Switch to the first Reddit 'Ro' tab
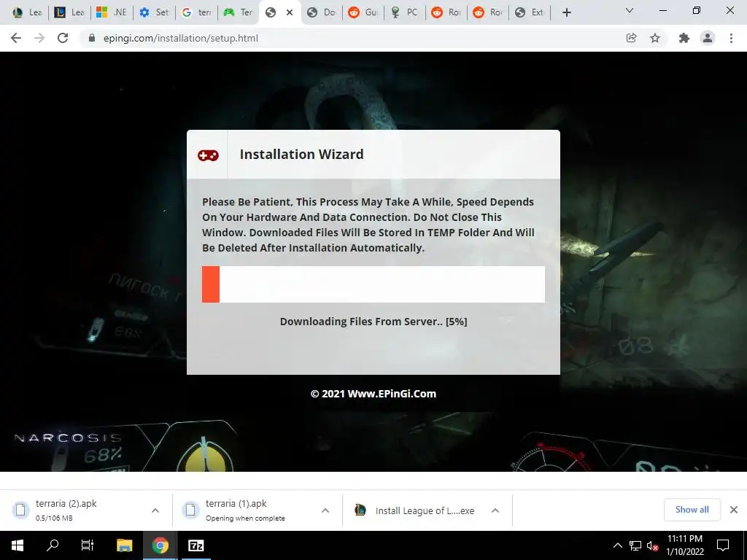Screen dimensions: 747x560 [x=446, y=12]
